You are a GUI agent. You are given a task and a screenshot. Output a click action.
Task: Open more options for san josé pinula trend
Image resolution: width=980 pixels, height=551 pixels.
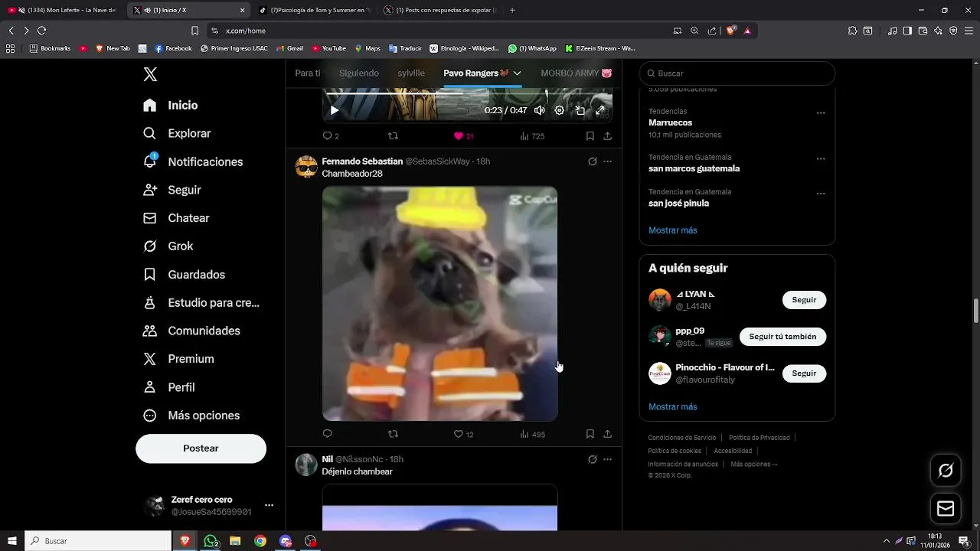tap(821, 194)
